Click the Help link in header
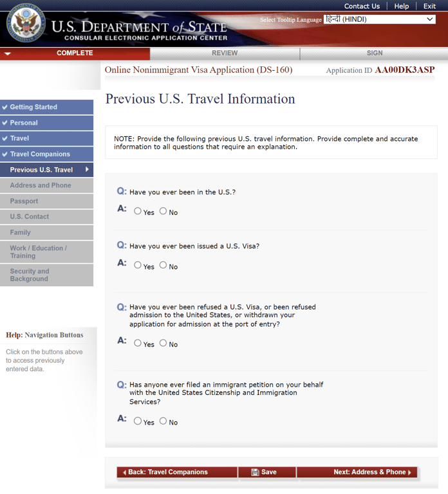 (402, 6)
